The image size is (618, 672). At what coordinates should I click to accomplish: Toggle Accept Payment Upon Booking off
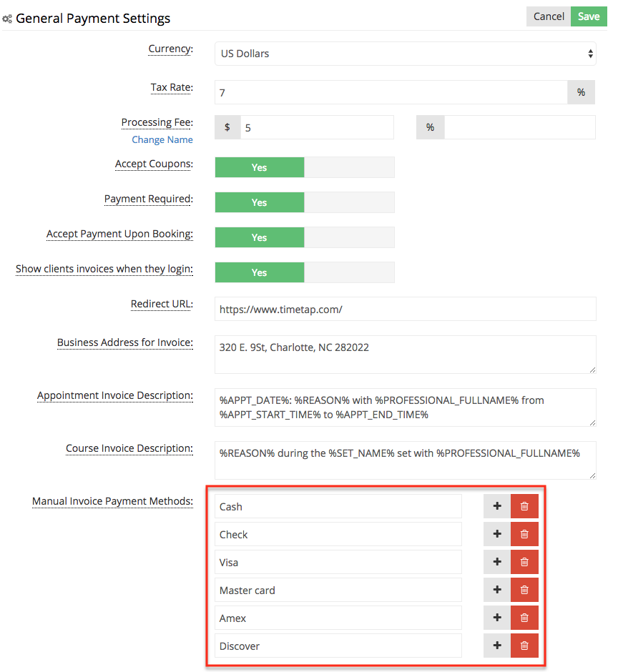(350, 237)
